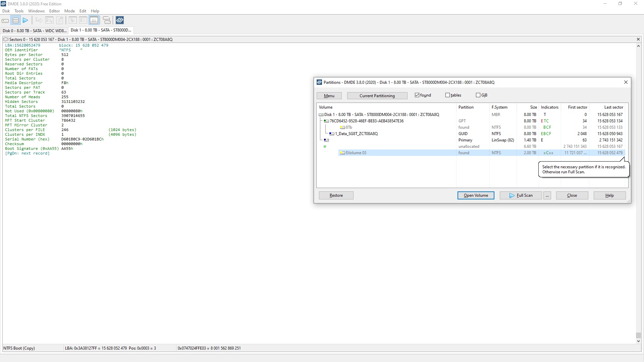Select the 8Tb found volume row
This screenshot has width=644, height=362.
click(x=481, y=127)
